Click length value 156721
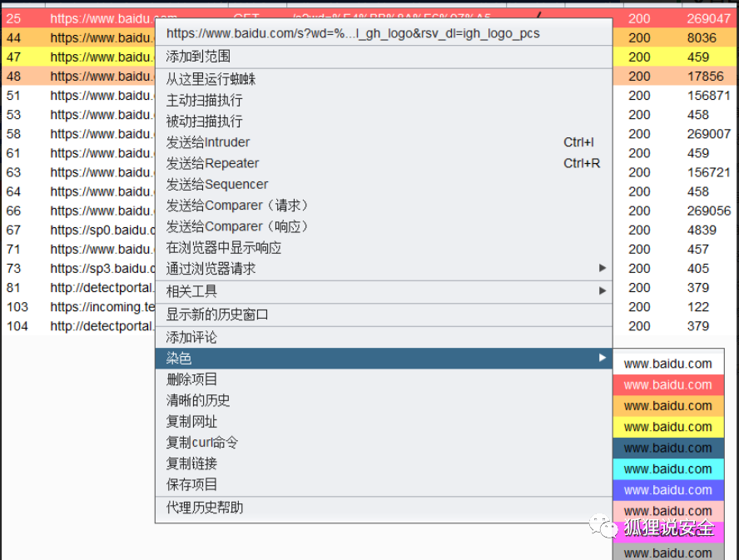This screenshot has height=560, width=739. pyautogui.click(x=708, y=172)
